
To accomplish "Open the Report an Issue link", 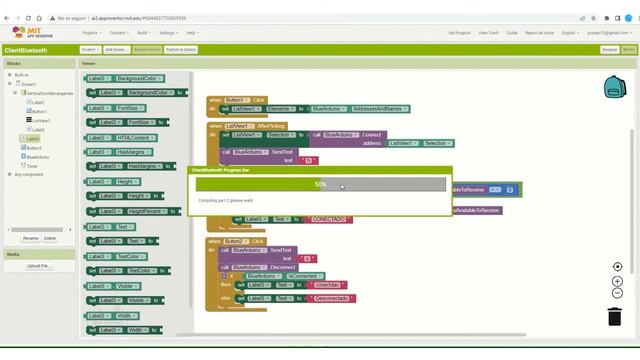I will 539,33.
